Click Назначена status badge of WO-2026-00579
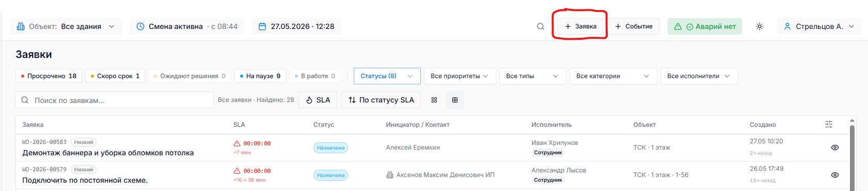 tap(330, 175)
